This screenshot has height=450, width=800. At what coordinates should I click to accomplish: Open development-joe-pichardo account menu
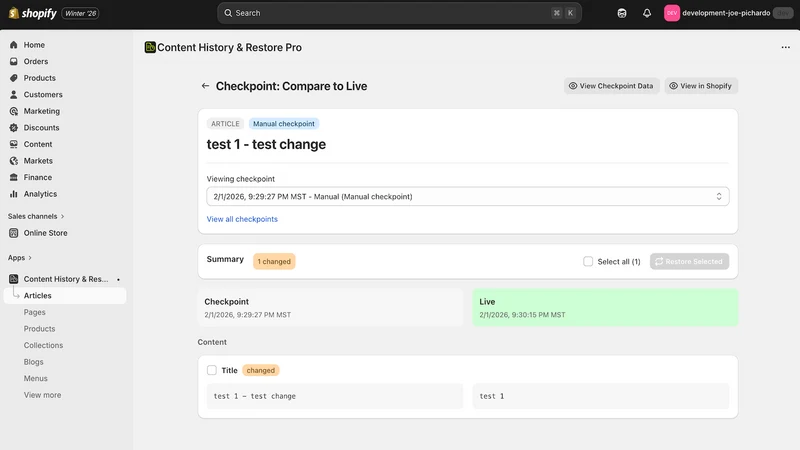(x=728, y=13)
